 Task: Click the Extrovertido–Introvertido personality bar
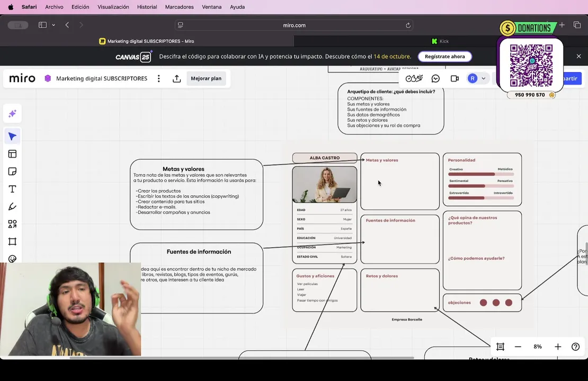coord(481,198)
